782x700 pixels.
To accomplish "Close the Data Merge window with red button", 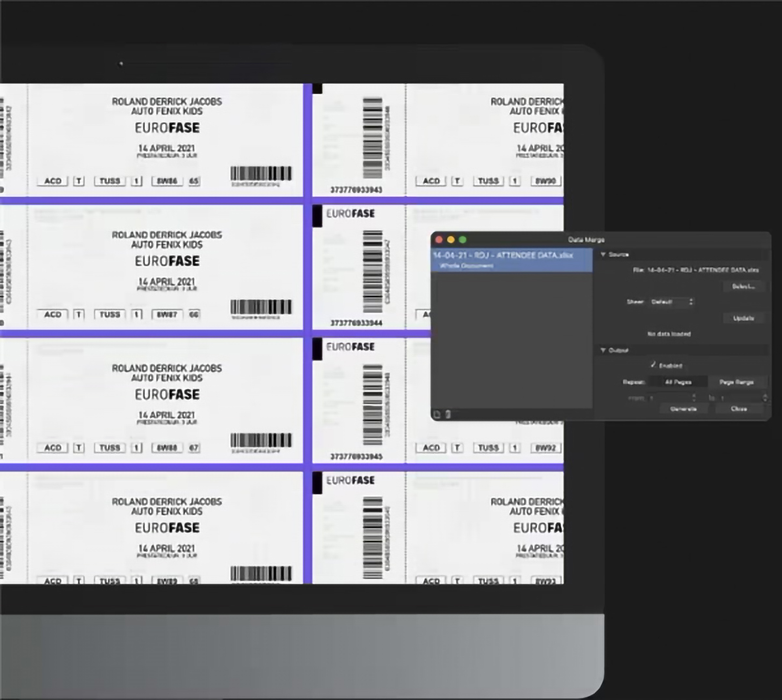I will 439,240.
